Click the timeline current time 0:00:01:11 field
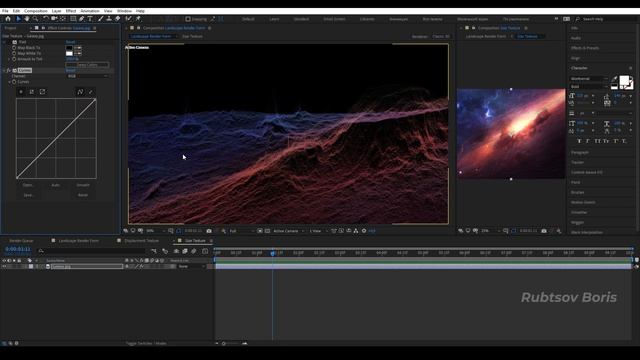This screenshot has height=360, width=640. (x=18, y=249)
